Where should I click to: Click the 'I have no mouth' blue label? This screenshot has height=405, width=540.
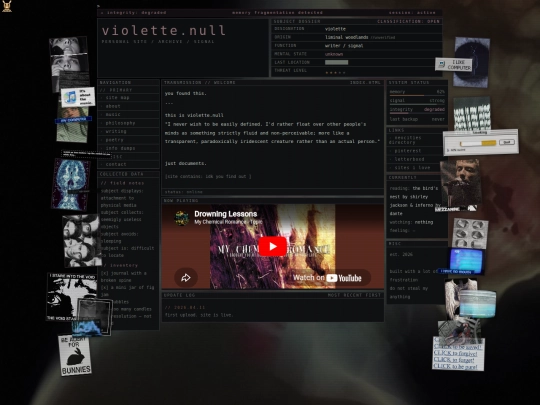(x=457, y=272)
